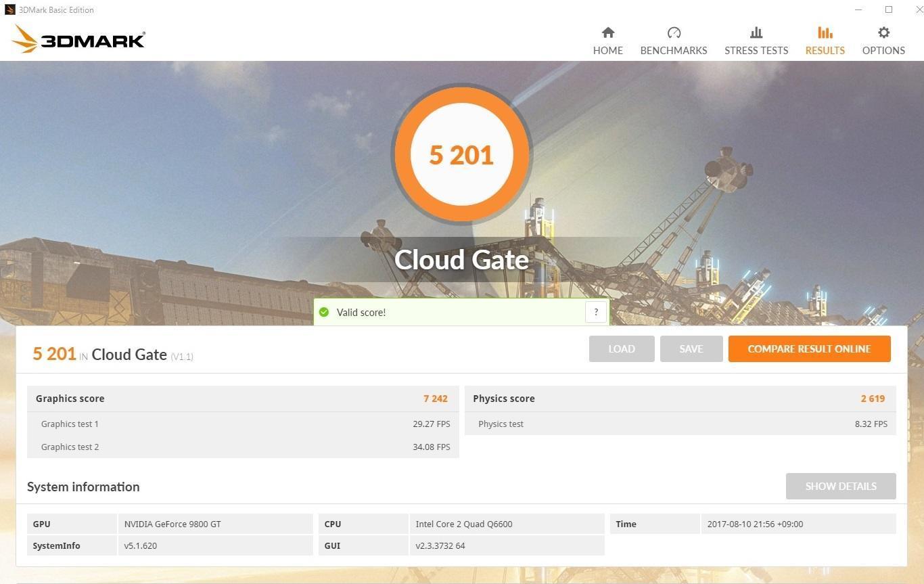Click the 3DMark logo
The width and height of the screenshot is (924, 584).
click(78, 39)
